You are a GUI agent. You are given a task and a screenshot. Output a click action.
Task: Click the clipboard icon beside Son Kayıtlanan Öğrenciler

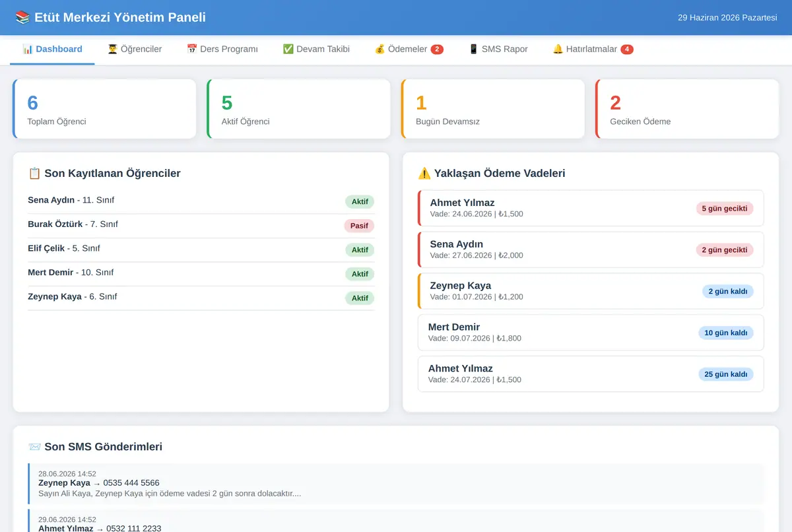[x=34, y=174]
